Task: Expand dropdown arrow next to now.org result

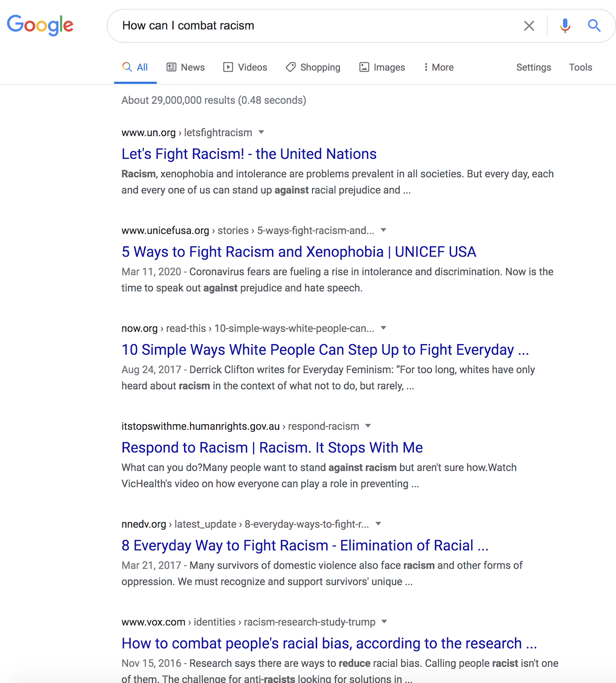Action: click(x=383, y=328)
